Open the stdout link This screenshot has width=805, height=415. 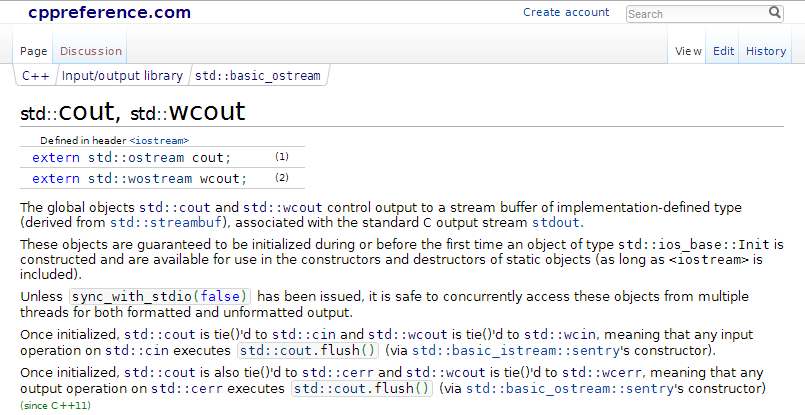[556, 223]
